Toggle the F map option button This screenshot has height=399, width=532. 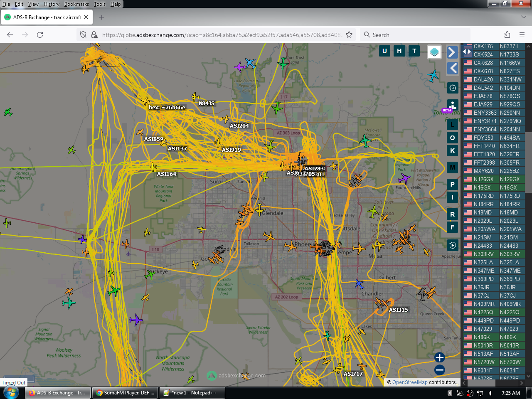[453, 227]
